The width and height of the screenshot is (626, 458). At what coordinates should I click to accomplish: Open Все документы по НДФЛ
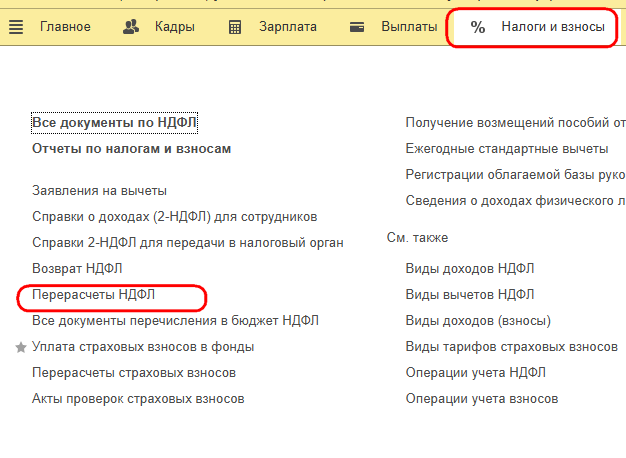(x=115, y=123)
